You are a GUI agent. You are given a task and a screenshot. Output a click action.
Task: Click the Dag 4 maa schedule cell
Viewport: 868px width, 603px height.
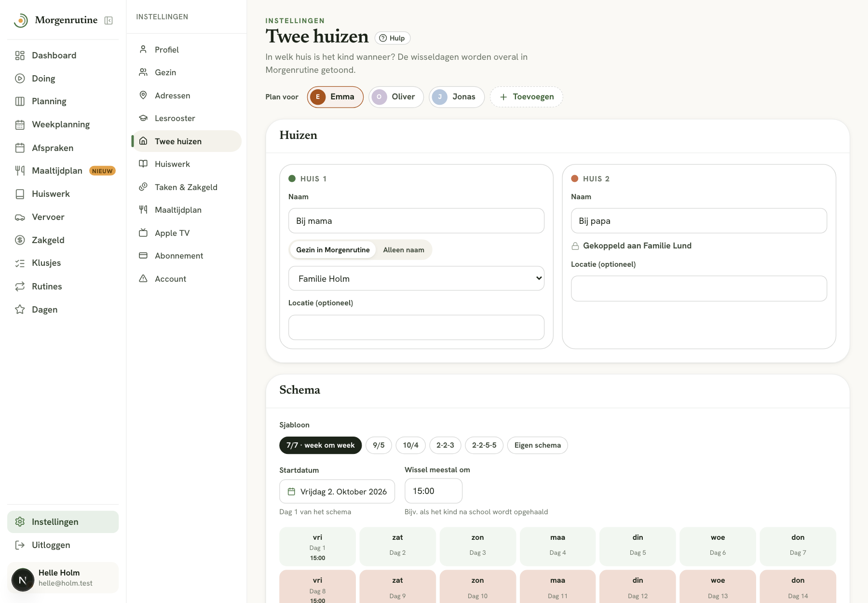point(557,546)
